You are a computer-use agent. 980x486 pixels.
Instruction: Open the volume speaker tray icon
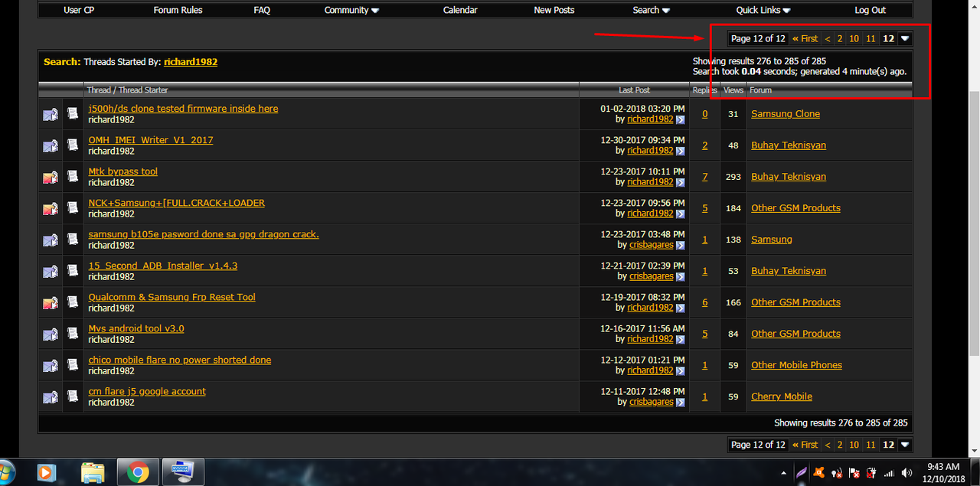click(907, 472)
